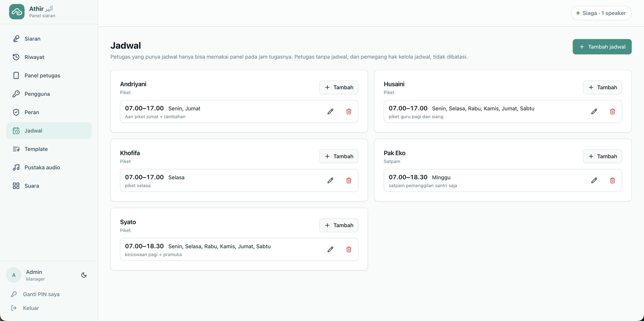
Task: Edit Khofifa's Selasa schedule
Action: click(x=330, y=180)
